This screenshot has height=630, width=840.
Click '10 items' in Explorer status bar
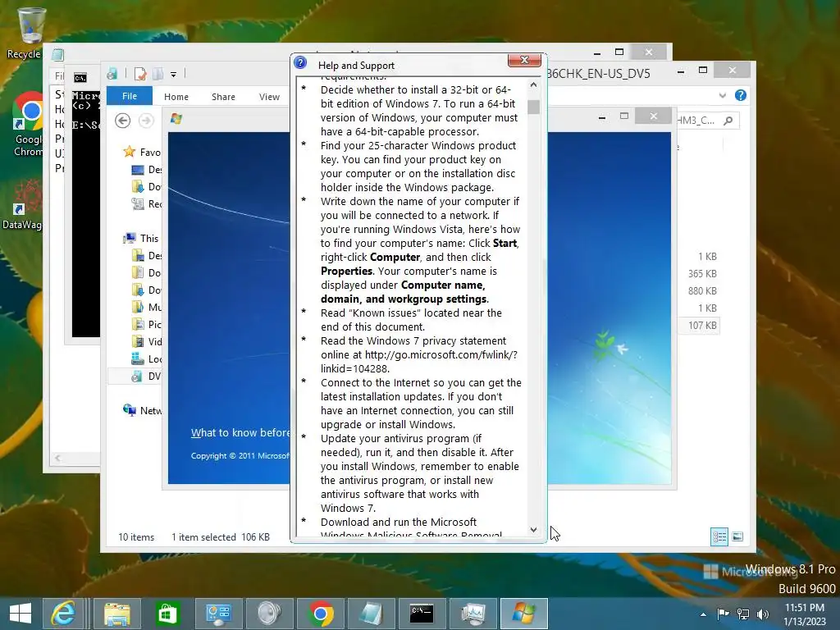(x=136, y=536)
